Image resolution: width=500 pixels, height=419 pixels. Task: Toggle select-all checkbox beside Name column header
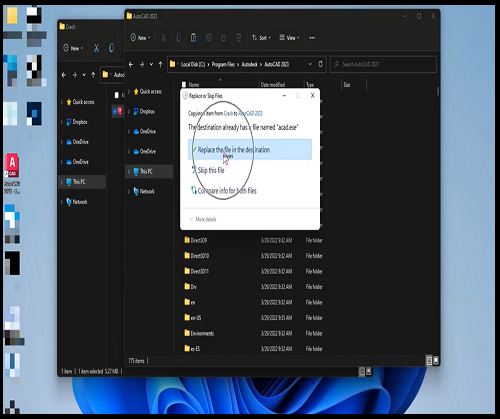pos(184,85)
